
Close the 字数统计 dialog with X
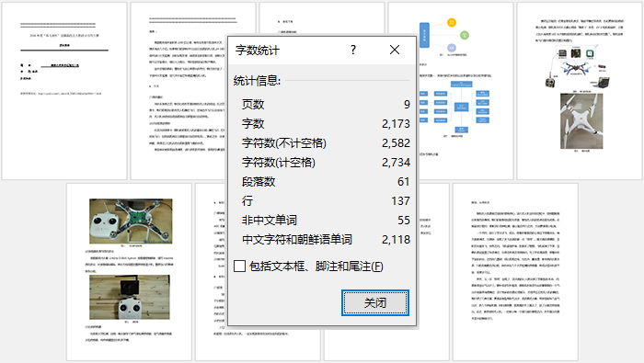click(x=395, y=50)
